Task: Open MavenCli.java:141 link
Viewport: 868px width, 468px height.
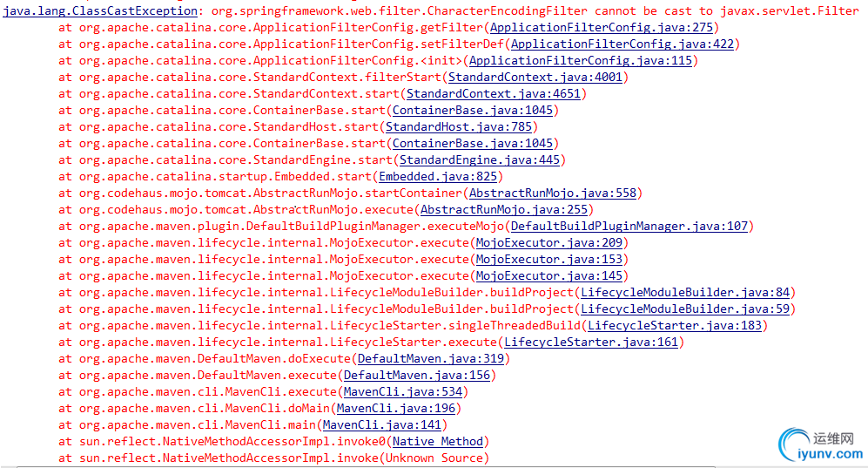Action: pyautogui.click(x=382, y=425)
